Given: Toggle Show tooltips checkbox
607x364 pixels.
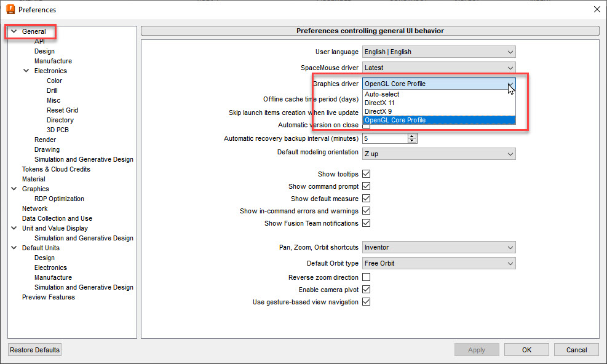Looking at the screenshot, I should click(x=366, y=174).
